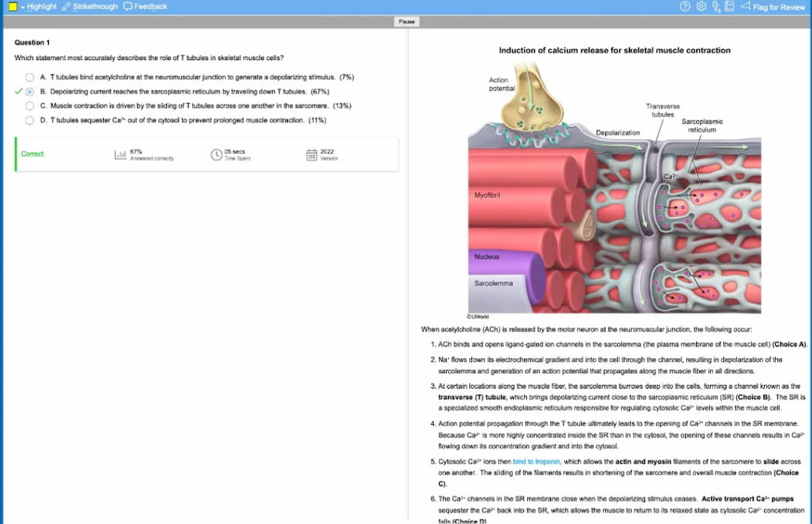Click the bold 'transverse (T) tubule' term
The image size is (812, 524).
pos(471,397)
